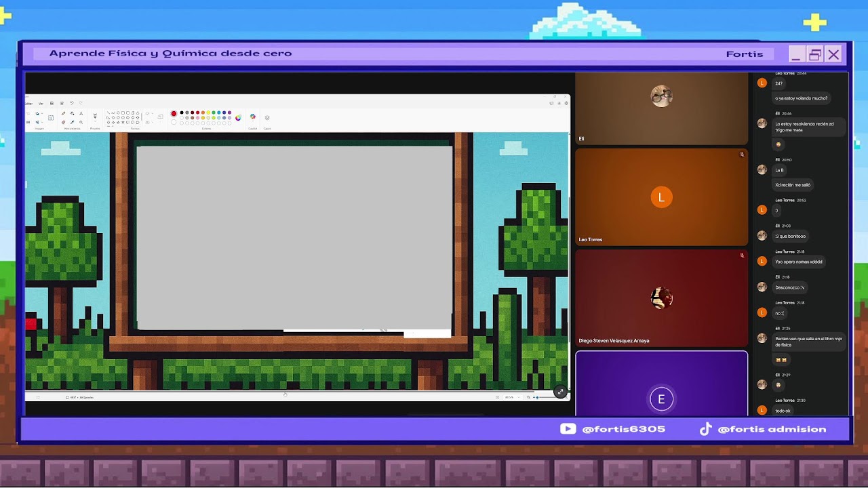The height and width of the screenshot is (488, 868).
Task: Pick the purple palette color
Action: (229, 113)
